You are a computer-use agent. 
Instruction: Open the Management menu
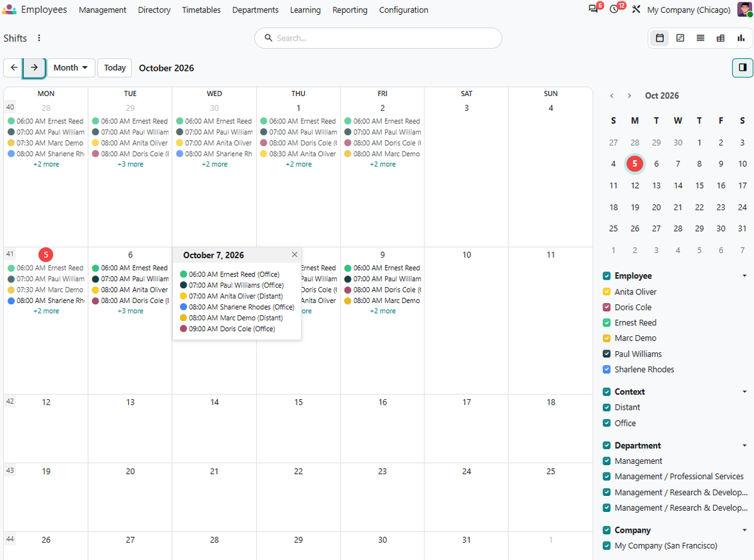pyautogui.click(x=103, y=9)
